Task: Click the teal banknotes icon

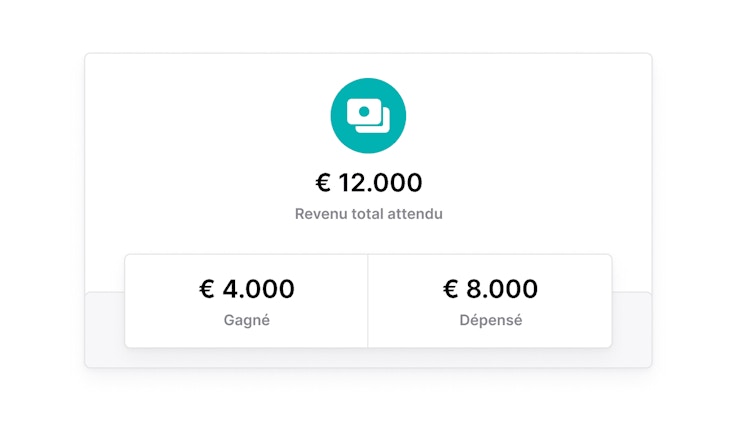Action: point(368,116)
